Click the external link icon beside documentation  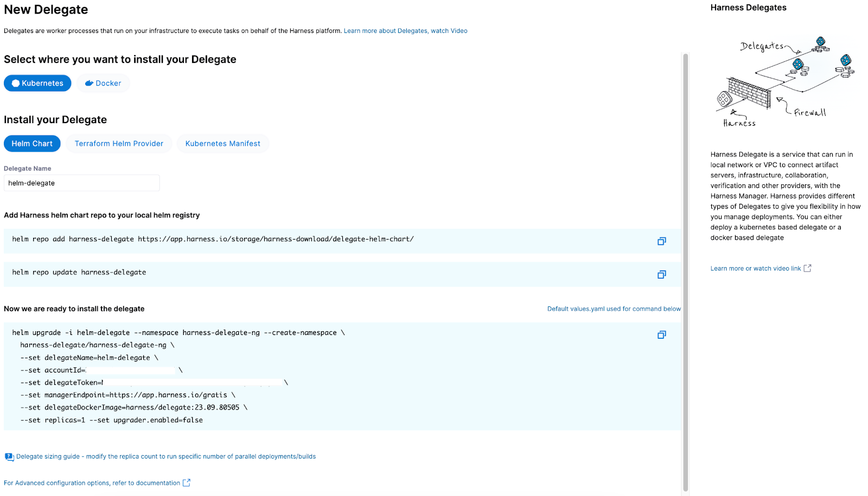click(x=187, y=482)
